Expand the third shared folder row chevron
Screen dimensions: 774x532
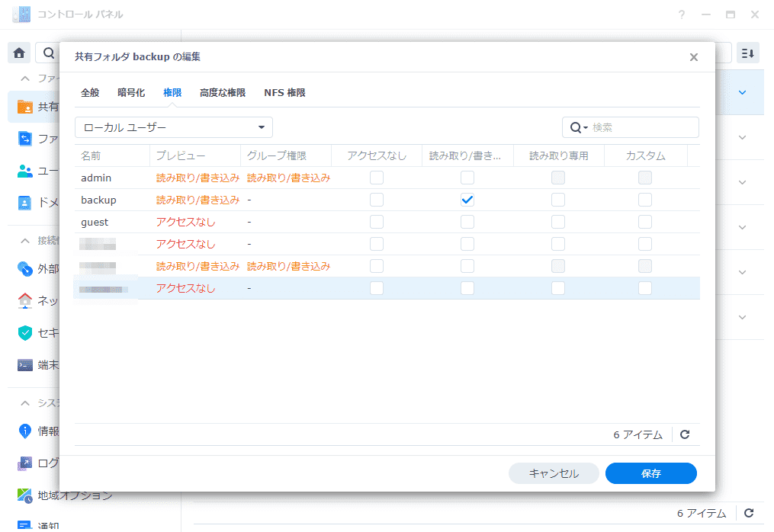743,183
